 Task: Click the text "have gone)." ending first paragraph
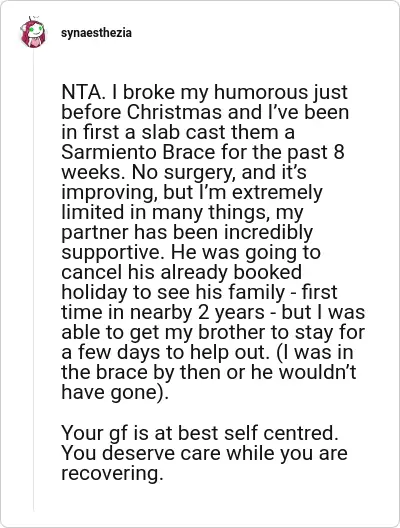[x=115, y=392]
